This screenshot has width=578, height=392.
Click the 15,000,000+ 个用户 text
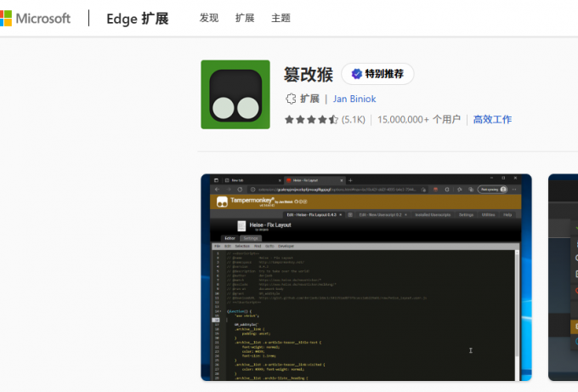coord(419,120)
